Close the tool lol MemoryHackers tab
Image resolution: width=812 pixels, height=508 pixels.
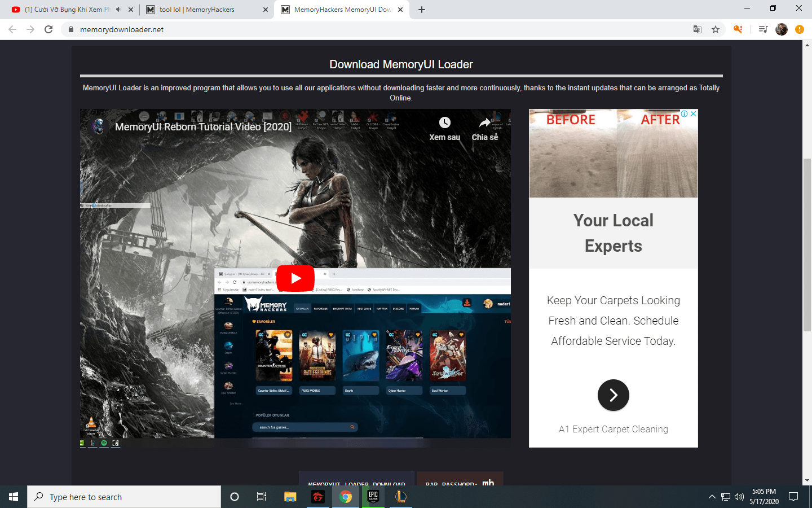coord(266,10)
